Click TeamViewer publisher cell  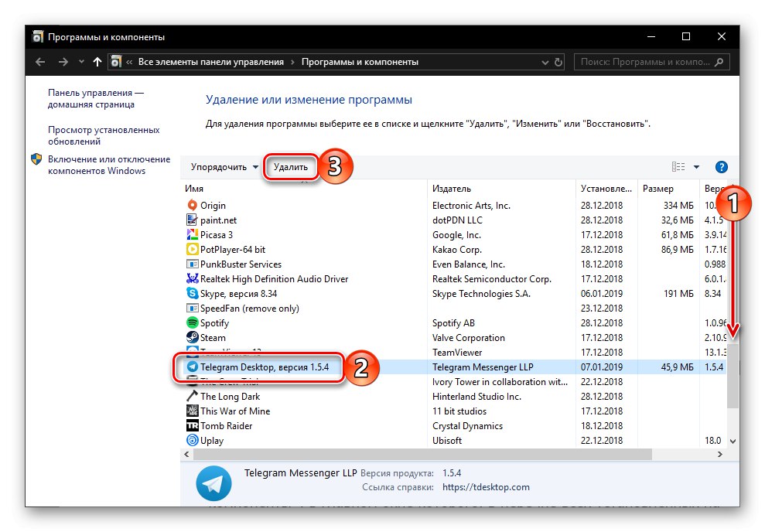point(457,352)
